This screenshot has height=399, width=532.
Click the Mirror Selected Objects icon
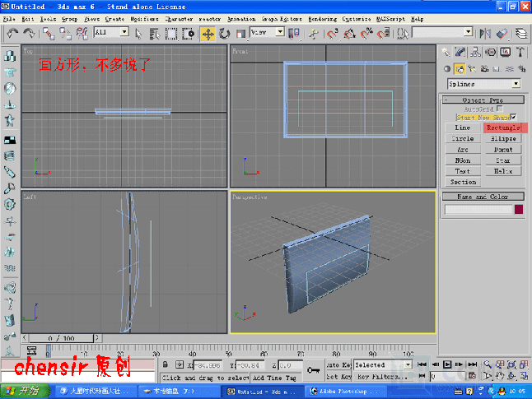pos(485,34)
